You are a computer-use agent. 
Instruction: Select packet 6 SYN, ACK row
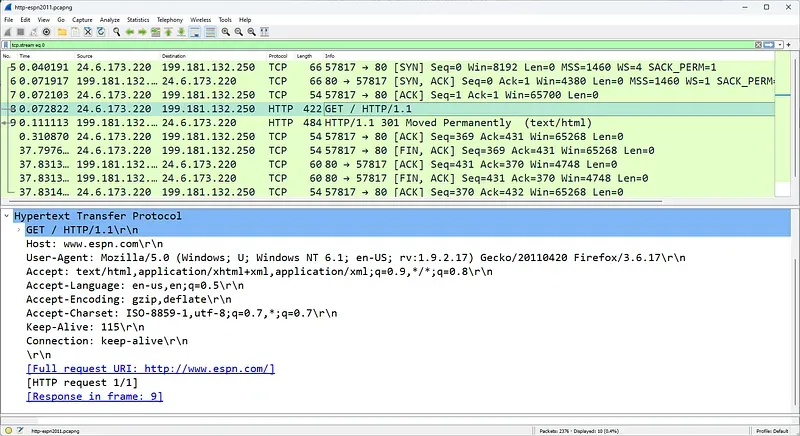388,81
